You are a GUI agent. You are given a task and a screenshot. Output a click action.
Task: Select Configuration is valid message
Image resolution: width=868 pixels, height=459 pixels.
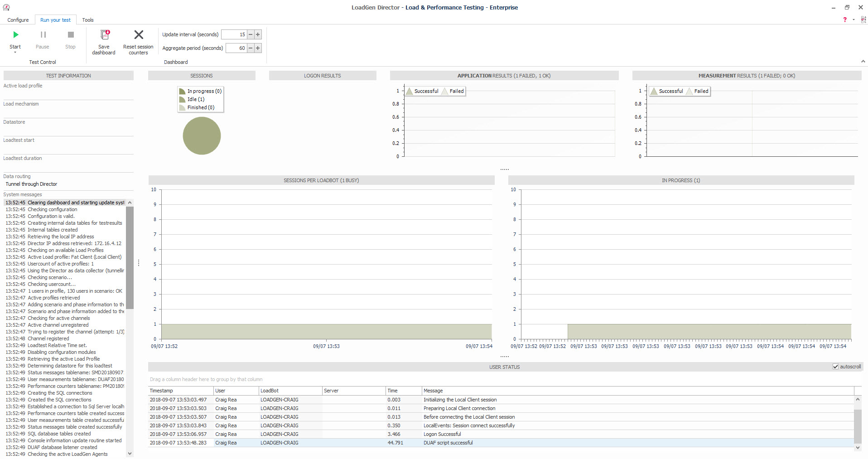tap(65, 216)
